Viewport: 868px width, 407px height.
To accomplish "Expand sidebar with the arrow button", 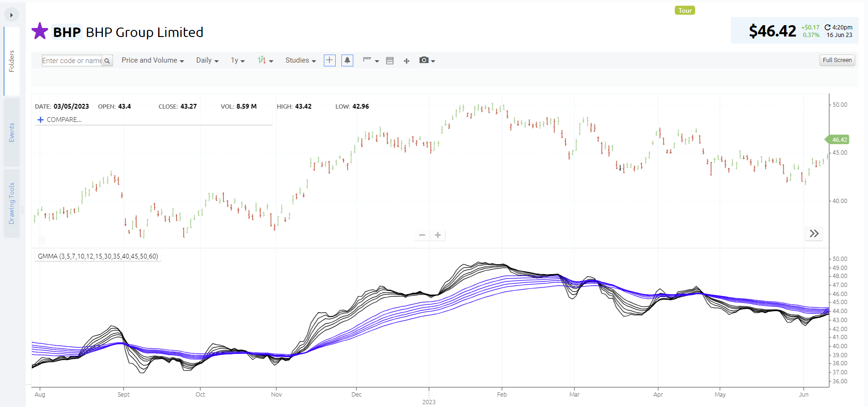I will tap(11, 15).
